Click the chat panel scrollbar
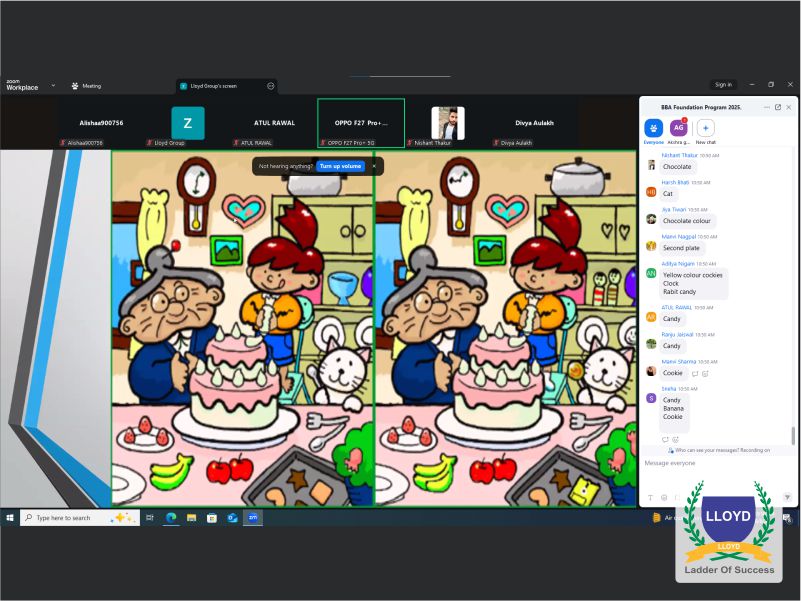Image resolution: width=801 pixels, height=601 pixels. tap(793, 436)
